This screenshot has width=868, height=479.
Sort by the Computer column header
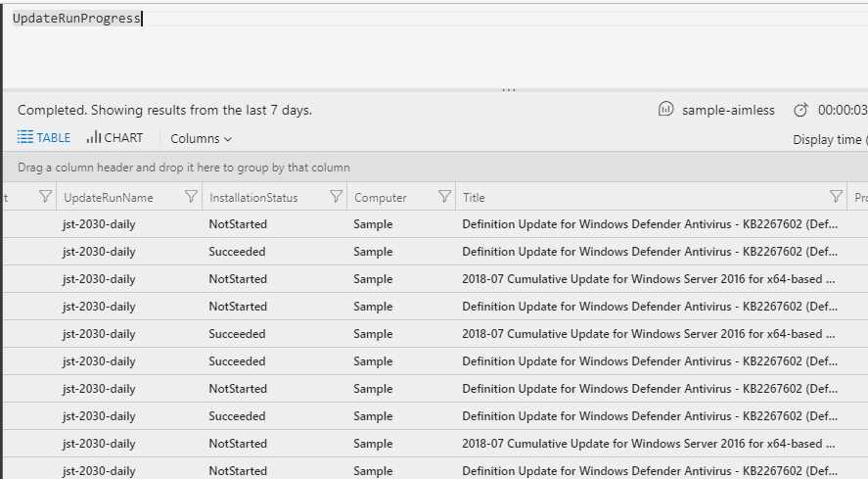coord(381,197)
